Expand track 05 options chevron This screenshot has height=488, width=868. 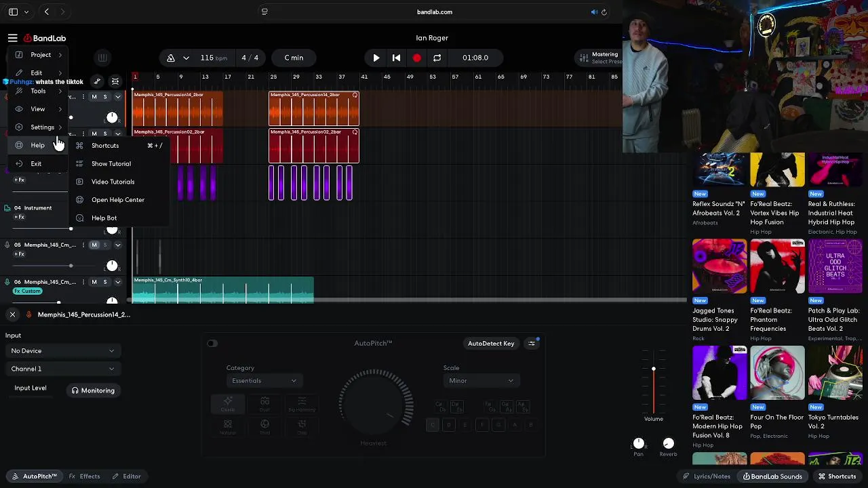117,245
